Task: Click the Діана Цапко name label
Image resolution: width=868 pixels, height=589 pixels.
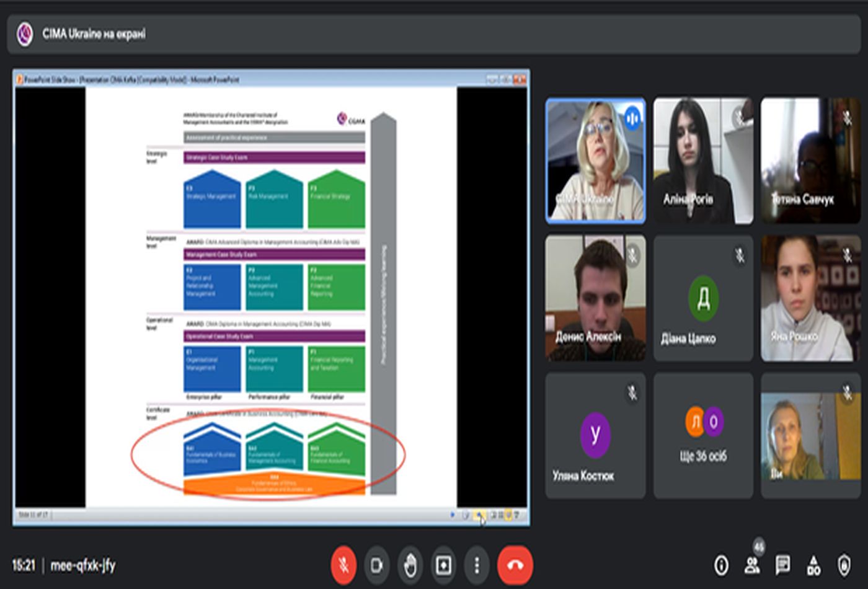Action: pos(688,339)
